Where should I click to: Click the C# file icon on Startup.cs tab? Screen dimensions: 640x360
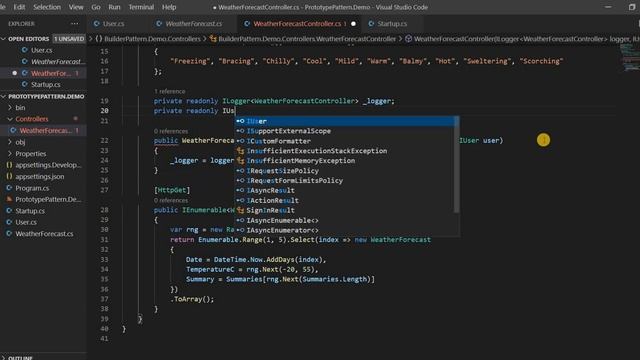tap(371, 24)
